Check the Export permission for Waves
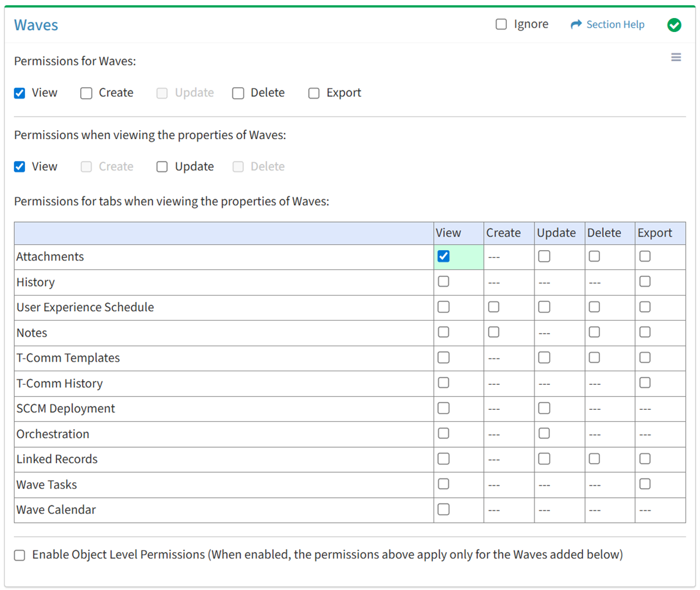Viewport: 700px width, 590px height. (314, 93)
